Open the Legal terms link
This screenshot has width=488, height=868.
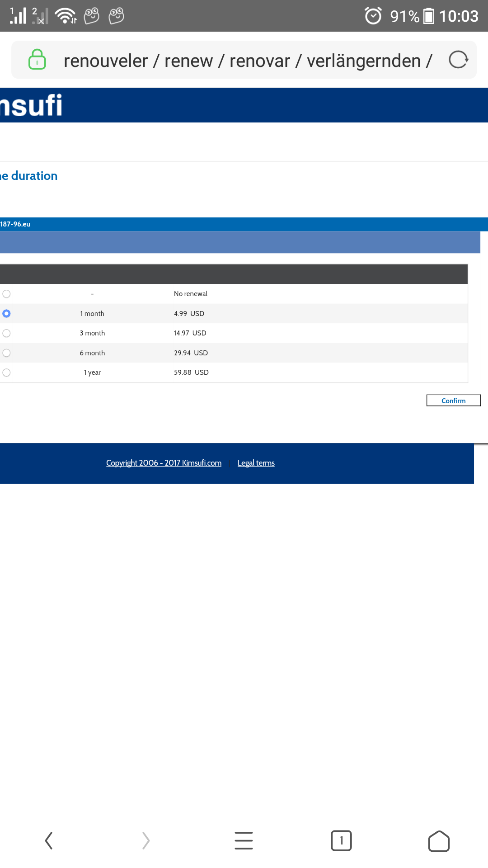click(x=256, y=463)
